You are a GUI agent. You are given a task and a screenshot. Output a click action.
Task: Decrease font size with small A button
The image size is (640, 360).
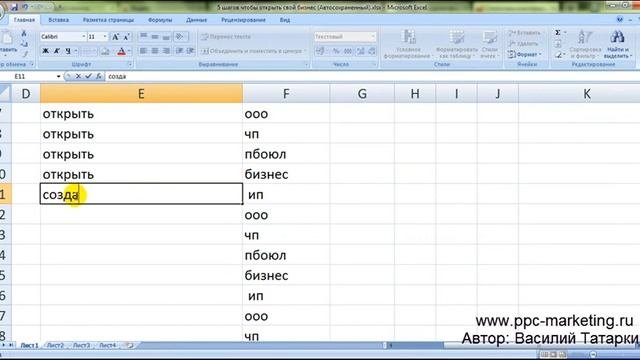[126, 37]
